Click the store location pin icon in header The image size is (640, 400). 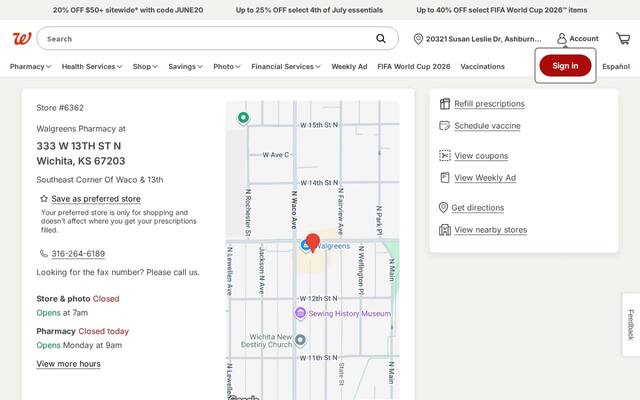pos(418,39)
